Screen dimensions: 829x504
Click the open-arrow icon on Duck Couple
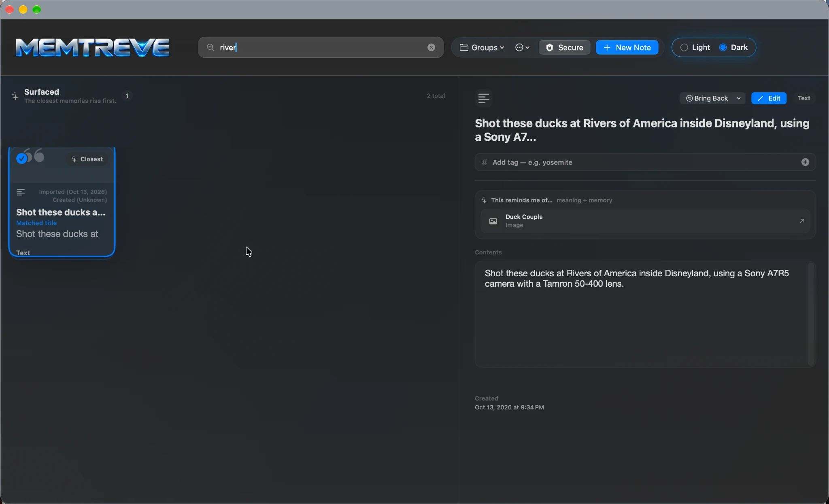(x=801, y=221)
